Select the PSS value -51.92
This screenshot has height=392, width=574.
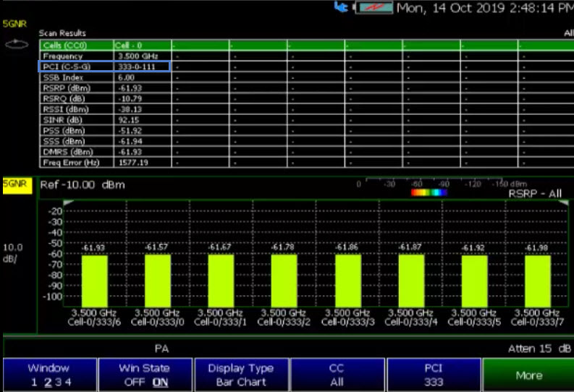pyautogui.click(x=130, y=130)
